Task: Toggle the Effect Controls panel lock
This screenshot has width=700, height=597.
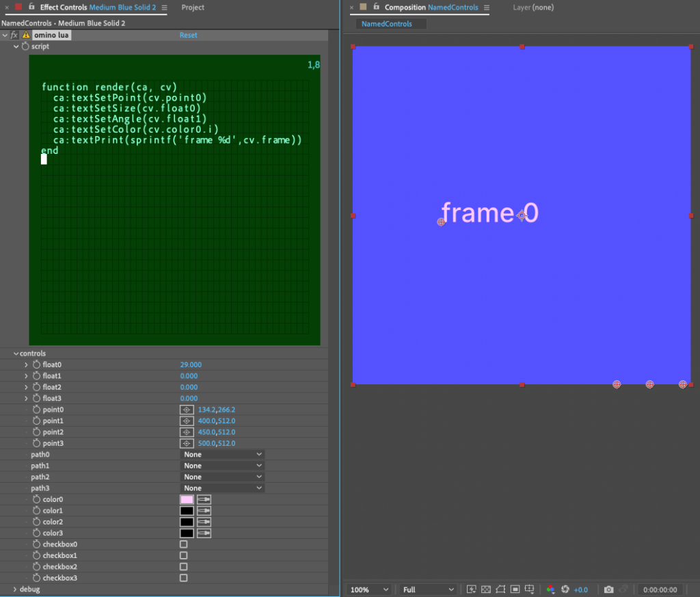Action: (x=31, y=7)
